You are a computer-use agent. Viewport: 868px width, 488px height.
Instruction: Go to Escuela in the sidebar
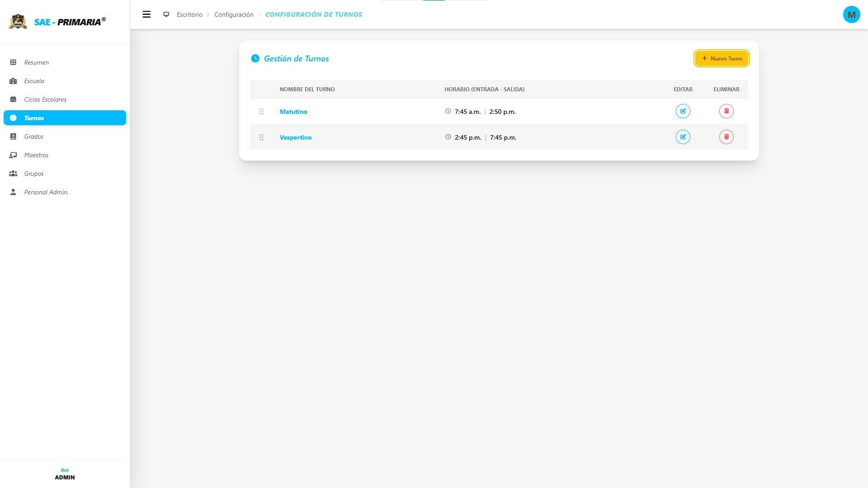[x=34, y=81]
